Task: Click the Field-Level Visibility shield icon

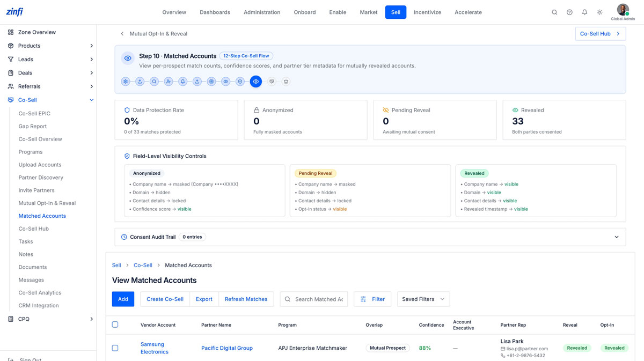Action: (x=127, y=156)
